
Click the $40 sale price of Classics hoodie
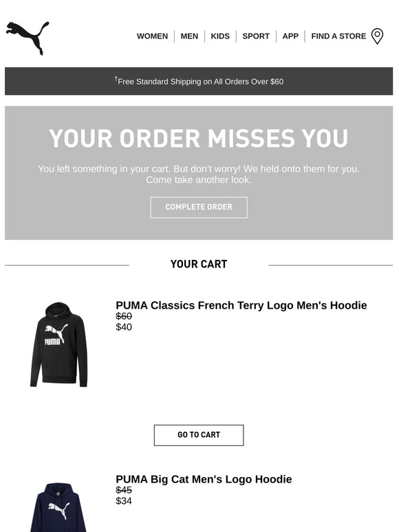pos(124,327)
